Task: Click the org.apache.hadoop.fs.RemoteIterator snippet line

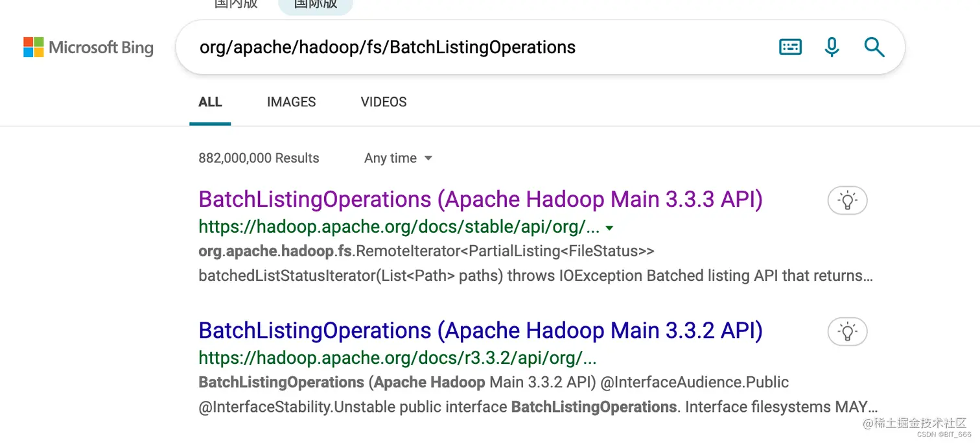Action: pos(426,251)
